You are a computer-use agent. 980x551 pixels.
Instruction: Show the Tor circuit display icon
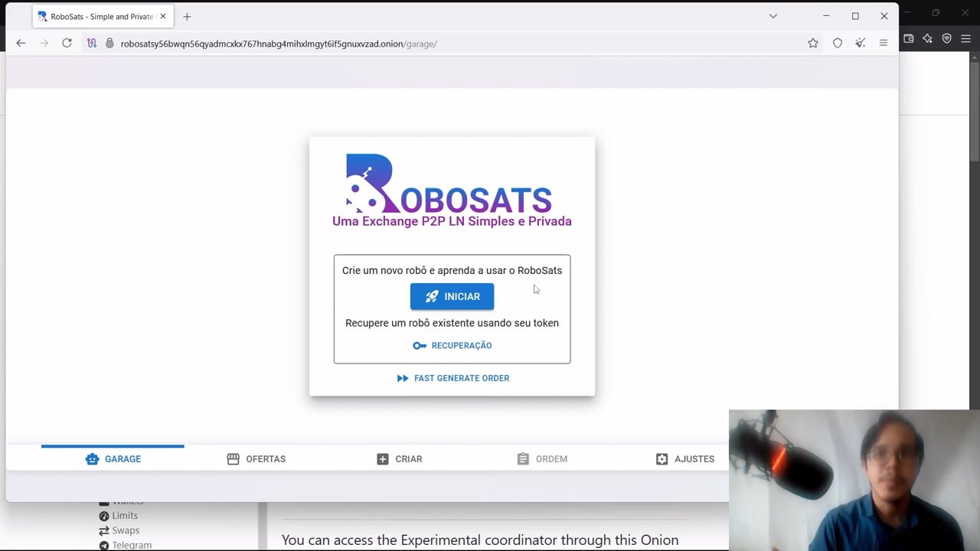[92, 44]
